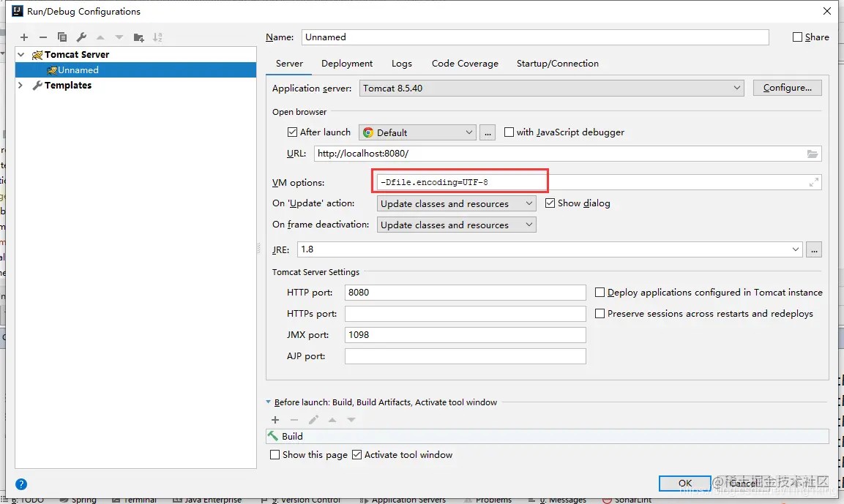Expand the Templates tree node

(x=21, y=86)
